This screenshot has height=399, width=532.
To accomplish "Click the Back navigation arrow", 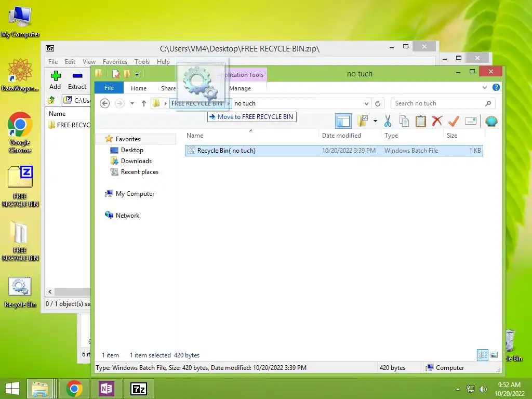I will tap(105, 103).
